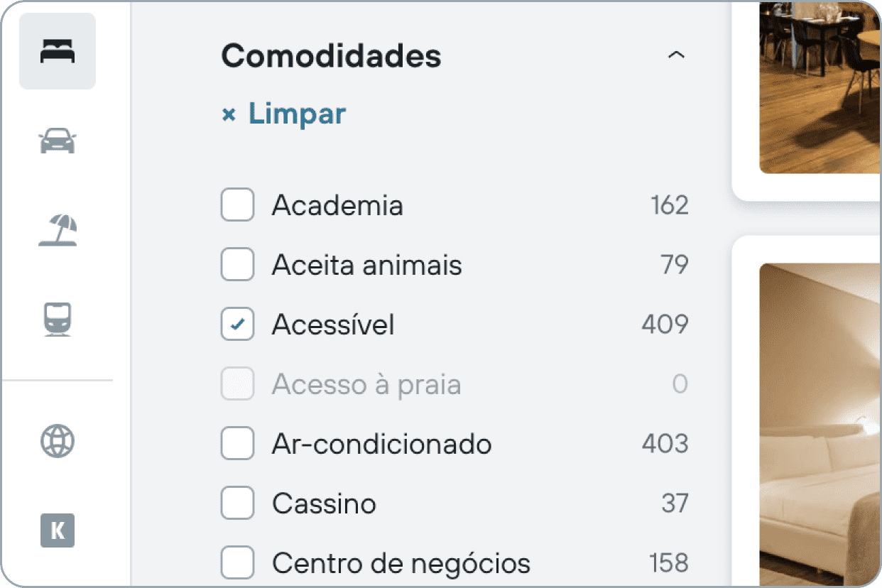Open beach vacation packages icon

58,230
